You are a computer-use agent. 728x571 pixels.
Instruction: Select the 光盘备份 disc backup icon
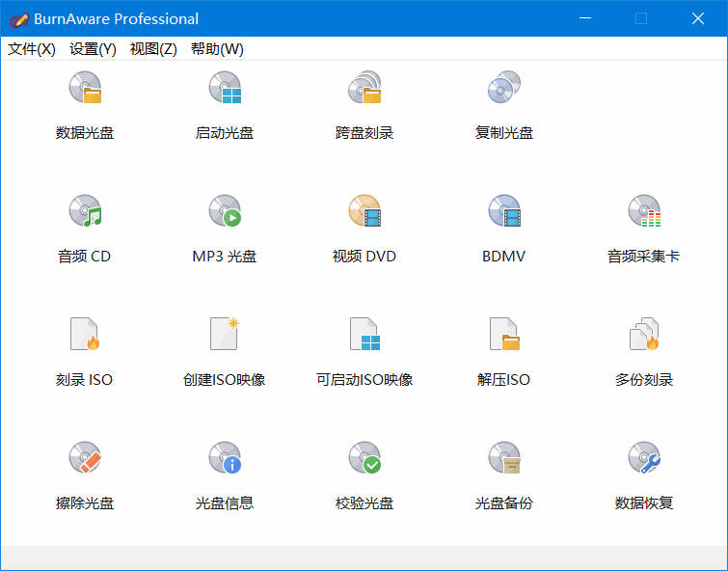click(x=504, y=457)
